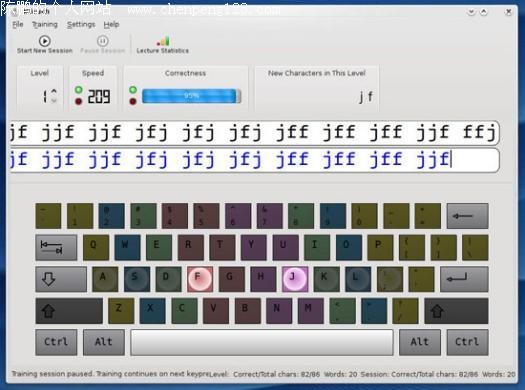Click the highlighted J key
This screenshot has width=525, height=390.
tap(295, 279)
